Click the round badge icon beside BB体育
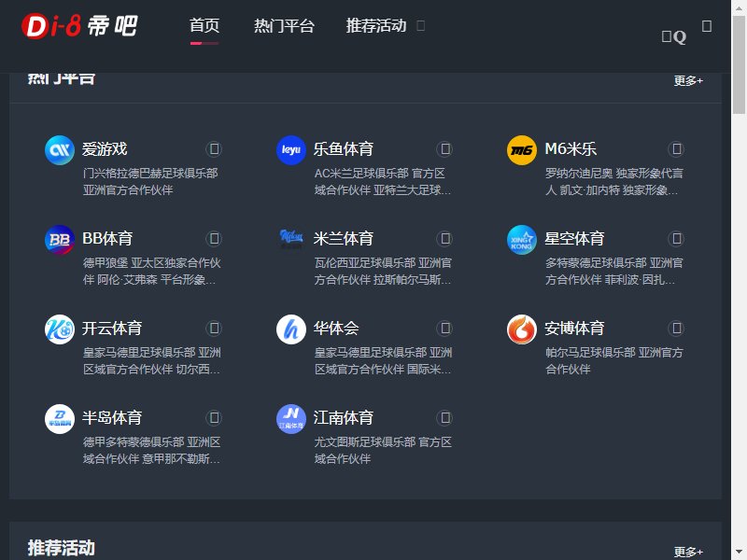The height and width of the screenshot is (560, 747). [214, 239]
